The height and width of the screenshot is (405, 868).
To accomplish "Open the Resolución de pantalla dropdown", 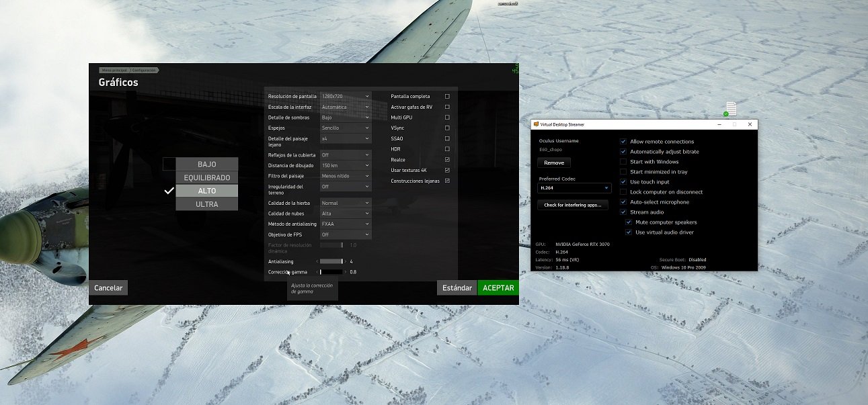I will (x=346, y=96).
